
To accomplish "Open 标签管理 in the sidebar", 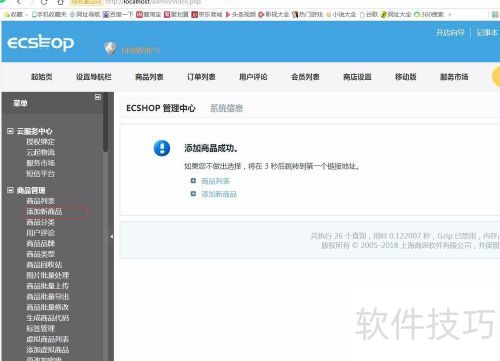I will tap(40, 329).
